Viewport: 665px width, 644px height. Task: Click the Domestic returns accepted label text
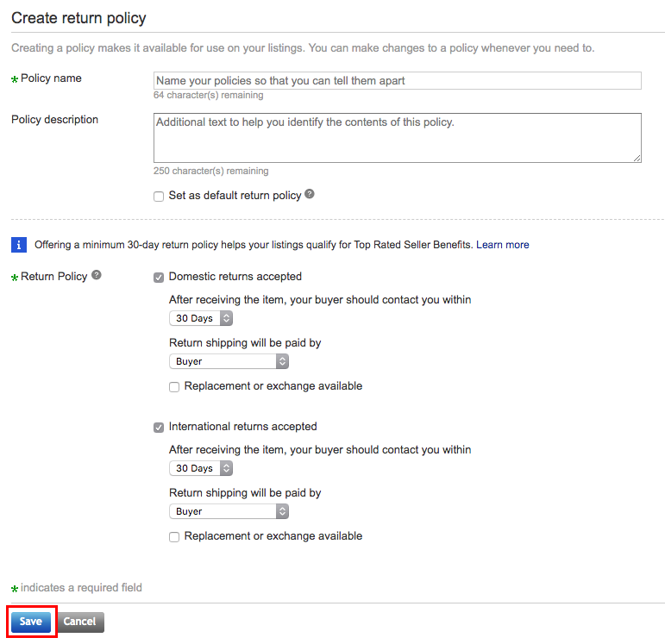[x=235, y=277]
